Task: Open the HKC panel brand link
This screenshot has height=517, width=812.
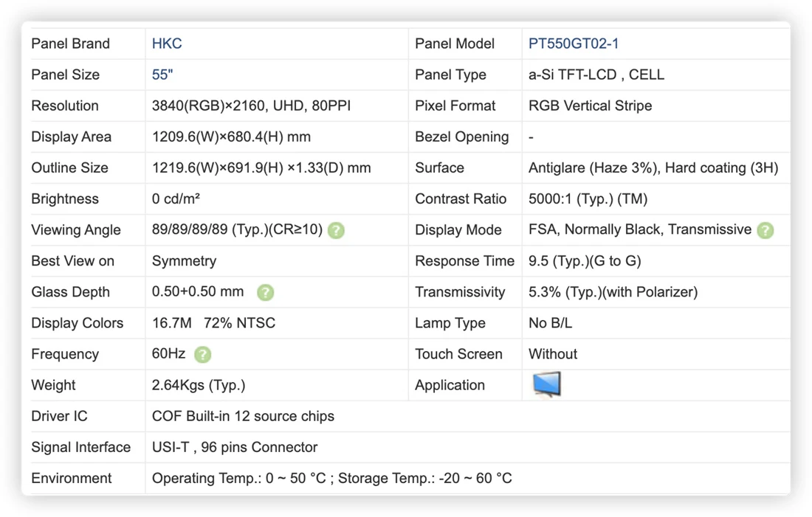Action: pos(167,44)
